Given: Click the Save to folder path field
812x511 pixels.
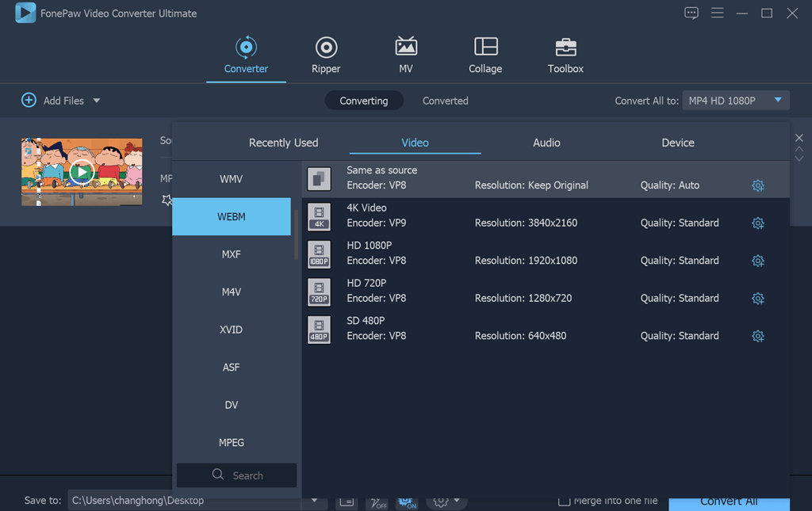Looking at the screenshot, I should (185, 501).
